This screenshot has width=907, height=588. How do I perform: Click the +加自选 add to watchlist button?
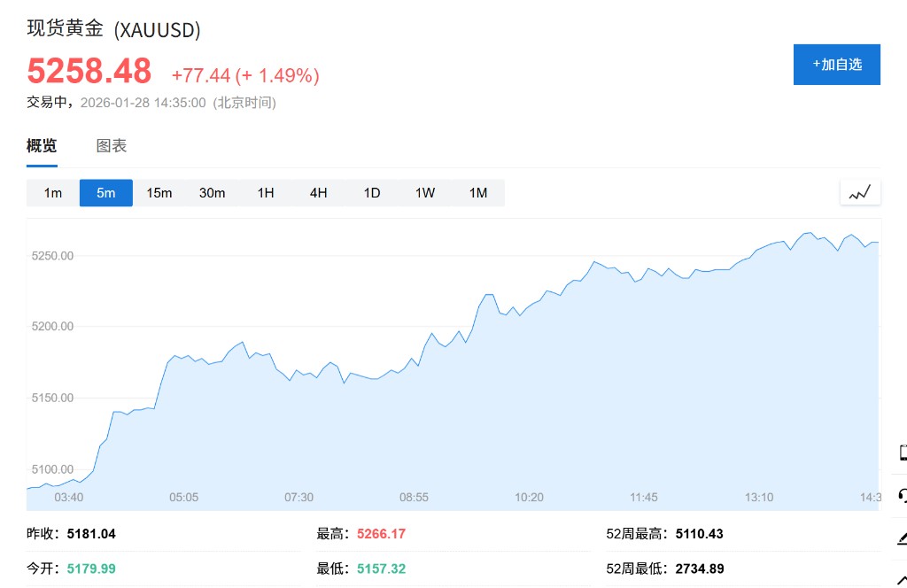coord(836,65)
